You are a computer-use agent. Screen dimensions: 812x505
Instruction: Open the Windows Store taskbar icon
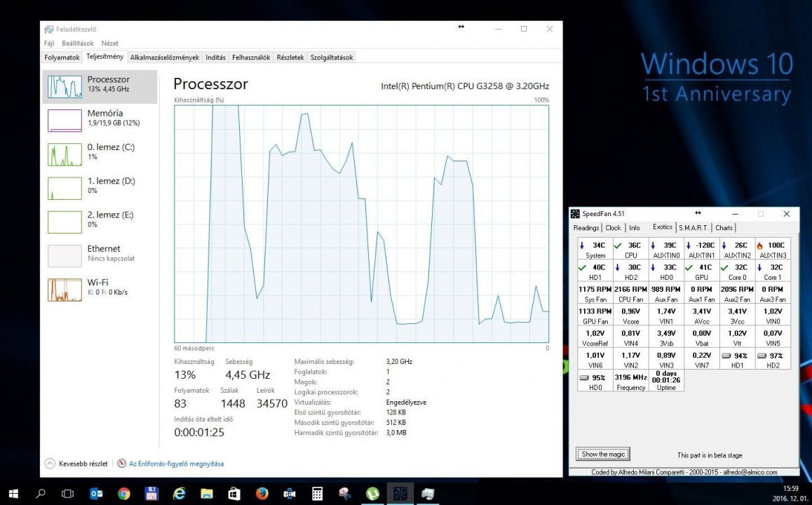click(x=234, y=494)
